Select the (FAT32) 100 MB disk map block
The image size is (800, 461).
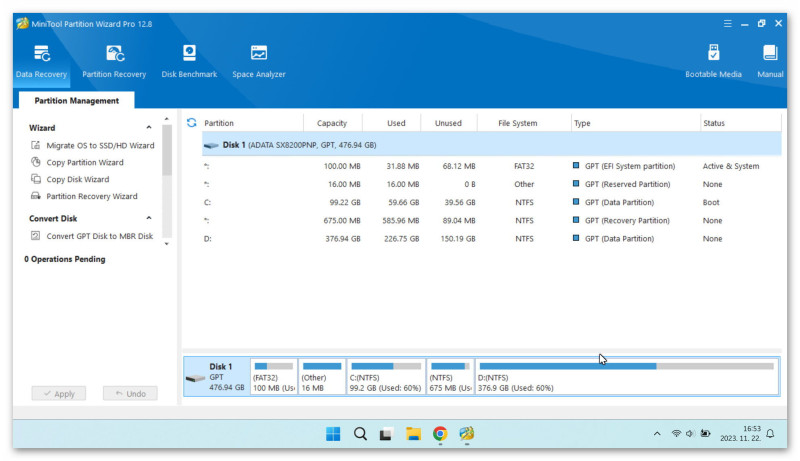point(274,377)
